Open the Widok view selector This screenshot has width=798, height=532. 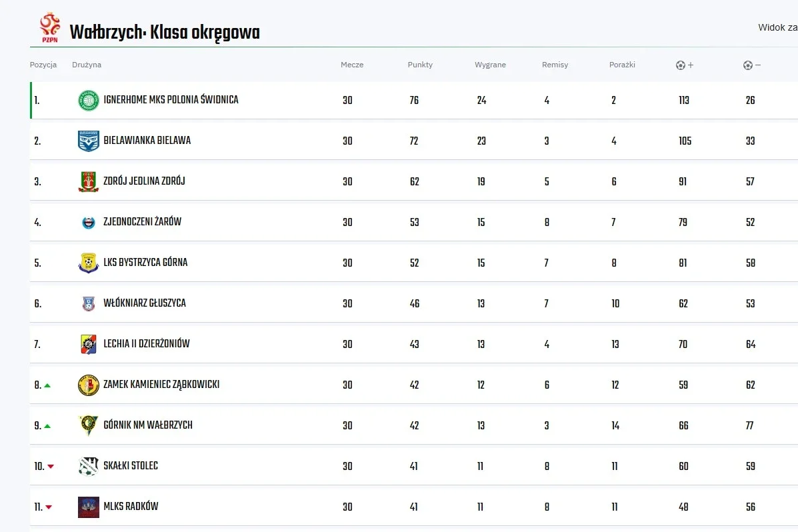777,27
